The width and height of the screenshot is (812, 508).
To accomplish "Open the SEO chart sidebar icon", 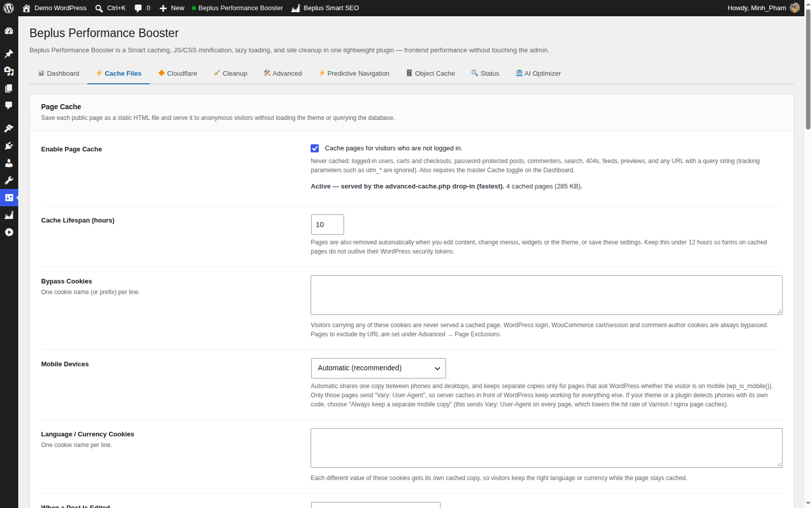I will [x=9, y=215].
